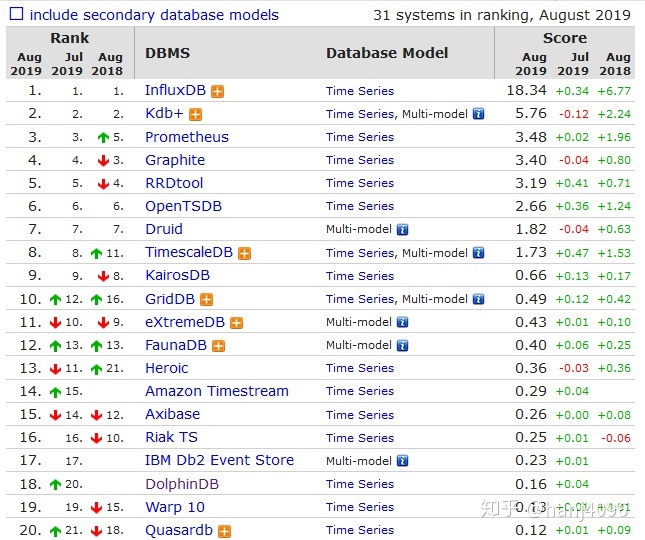Image resolution: width=645 pixels, height=540 pixels.
Task: Click the info icon in Druid row
Action: (x=402, y=229)
